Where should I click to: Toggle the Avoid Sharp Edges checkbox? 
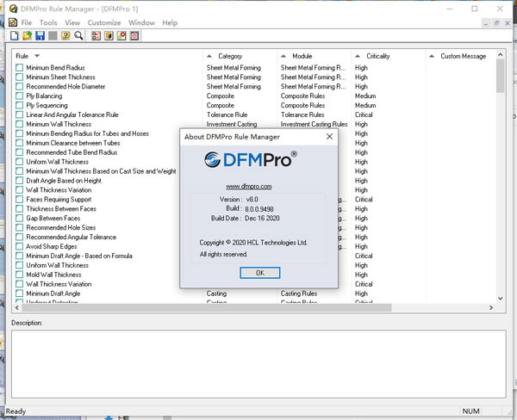point(20,247)
